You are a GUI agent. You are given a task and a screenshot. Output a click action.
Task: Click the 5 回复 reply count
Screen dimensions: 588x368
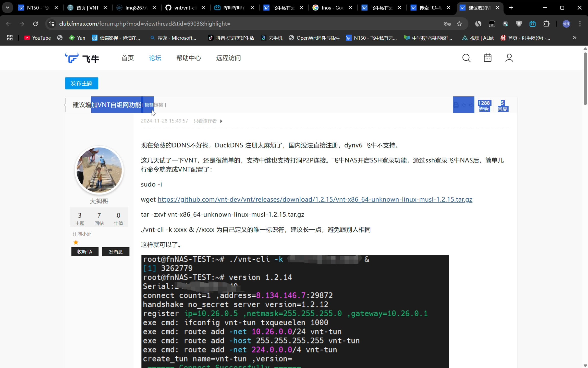click(503, 106)
